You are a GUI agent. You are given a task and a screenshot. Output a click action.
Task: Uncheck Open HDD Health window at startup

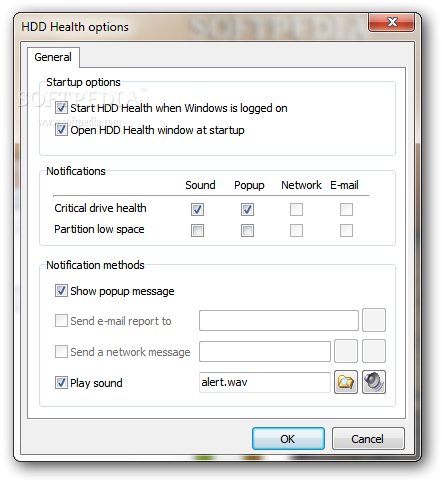(x=61, y=130)
